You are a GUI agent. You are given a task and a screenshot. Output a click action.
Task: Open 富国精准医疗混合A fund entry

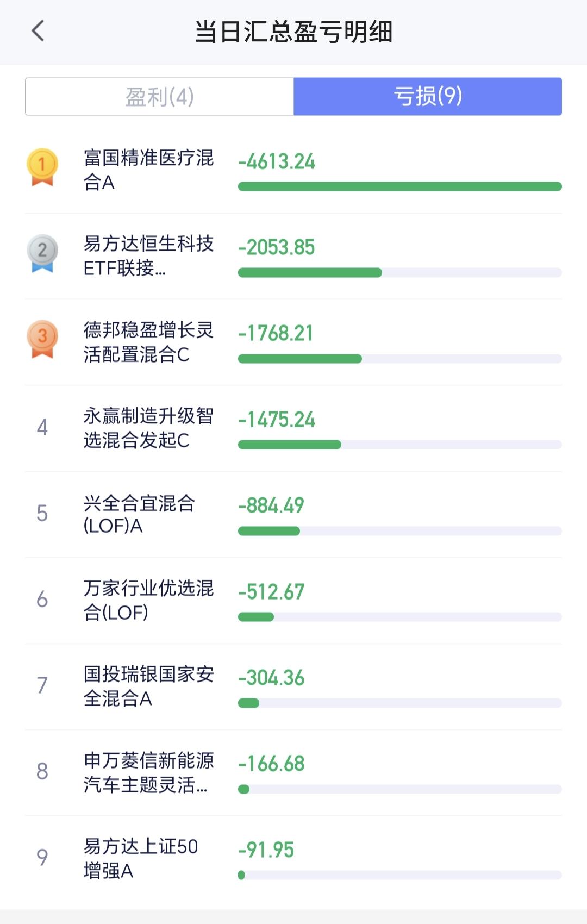click(293, 170)
